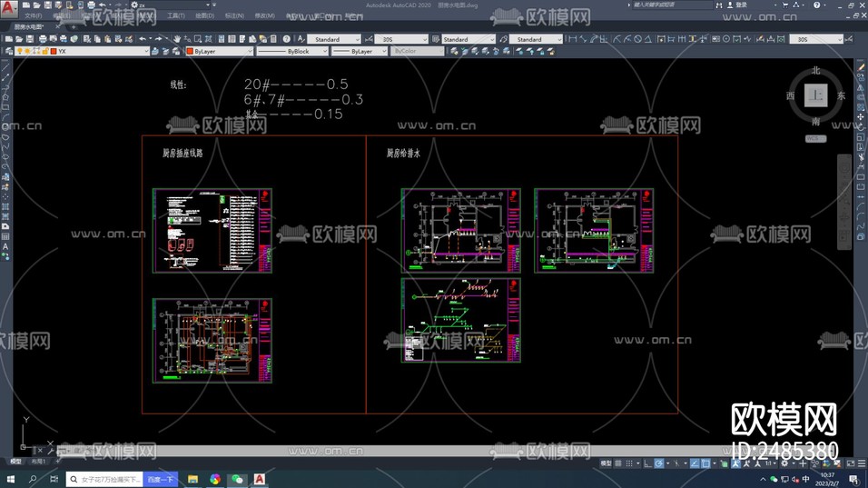Toggle object snap tracking in status bar
The image size is (868, 488).
(695, 463)
